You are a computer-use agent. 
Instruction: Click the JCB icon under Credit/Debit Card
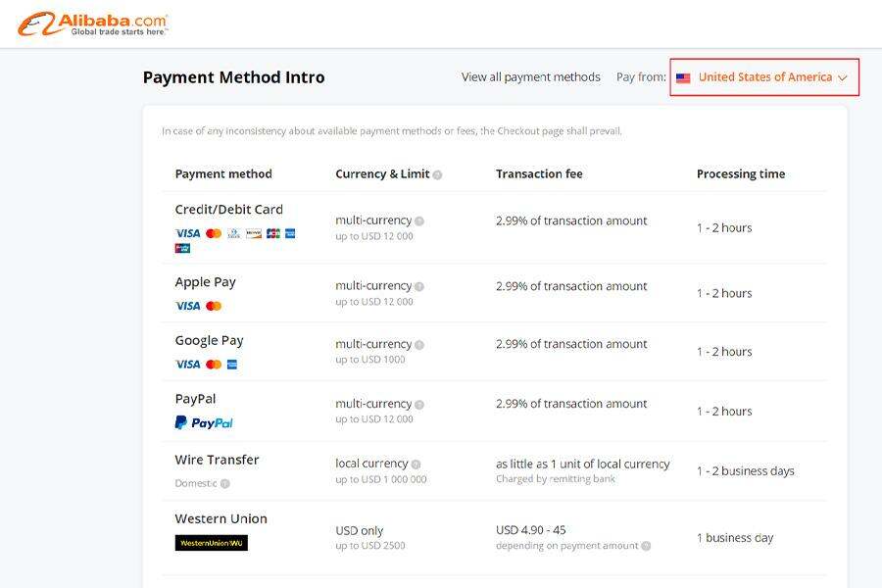(x=272, y=233)
